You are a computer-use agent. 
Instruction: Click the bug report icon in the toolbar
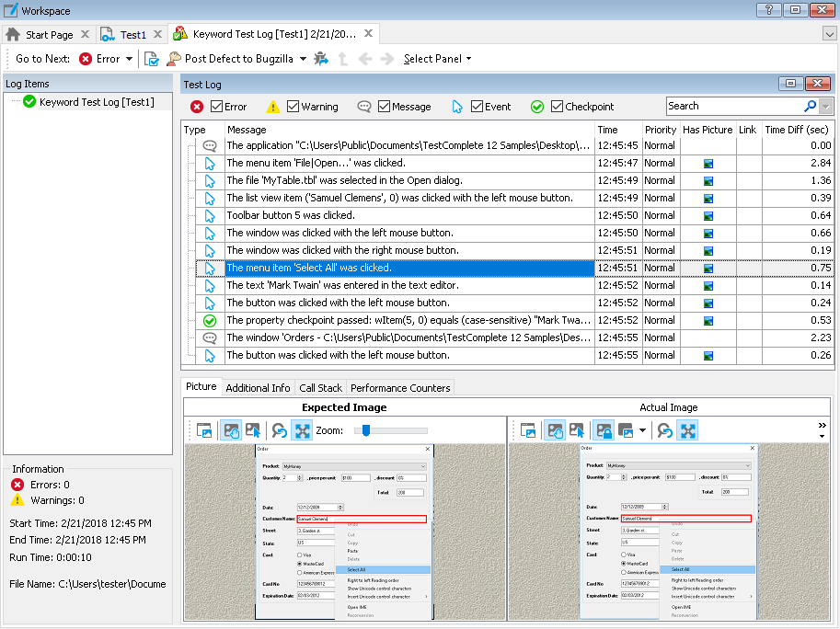[320, 59]
